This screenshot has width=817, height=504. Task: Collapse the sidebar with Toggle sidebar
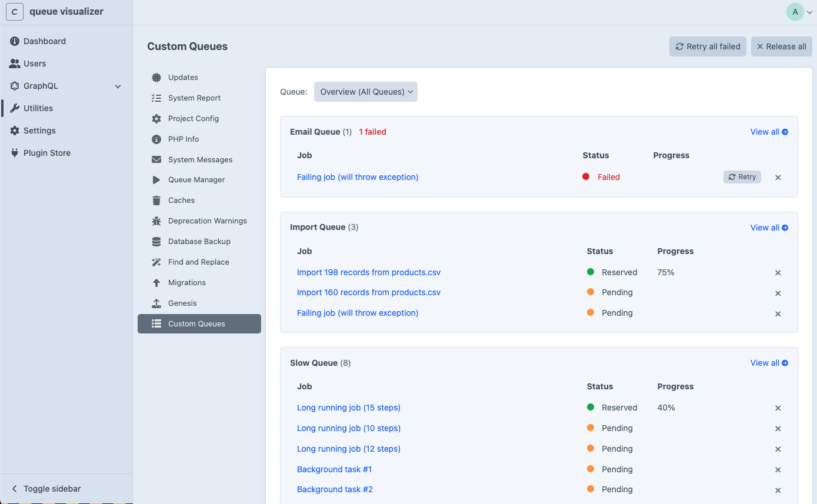tap(45, 488)
